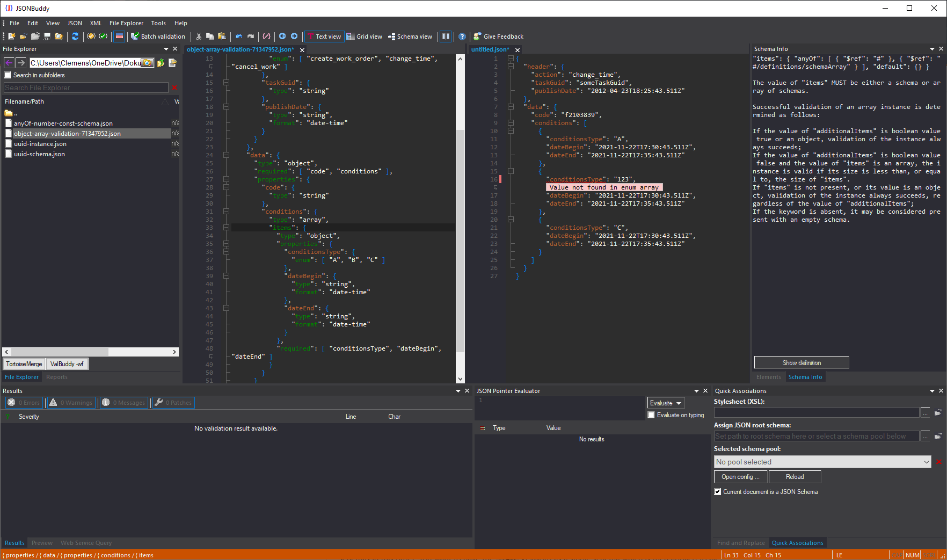Click the Show definition button
This screenshot has width=947, height=560.
pos(802,363)
